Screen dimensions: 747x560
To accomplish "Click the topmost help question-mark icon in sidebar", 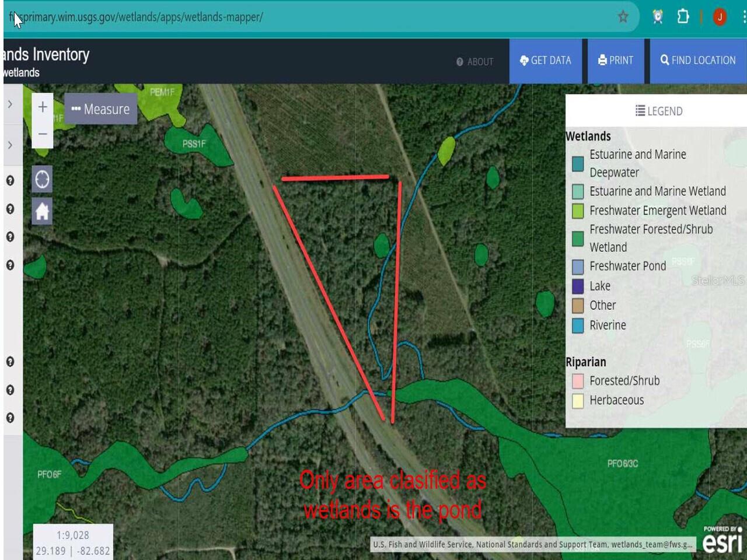I will [10, 180].
